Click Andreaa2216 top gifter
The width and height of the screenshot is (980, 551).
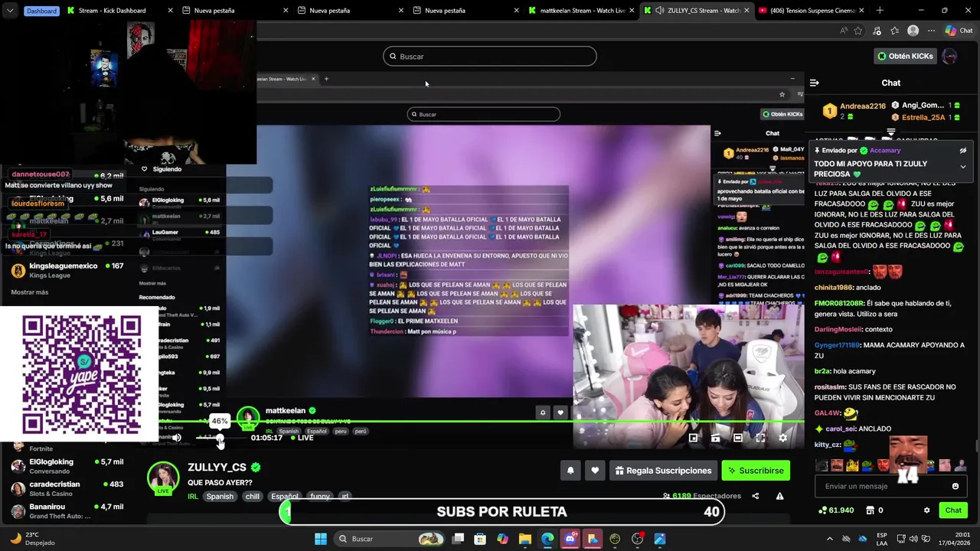pos(863,106)
